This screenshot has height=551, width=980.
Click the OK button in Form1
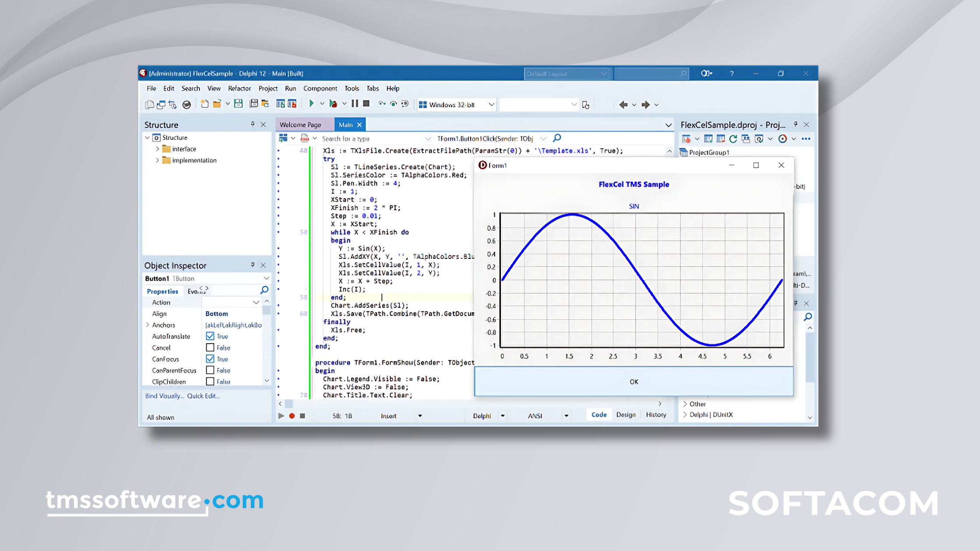click(633, 382)
